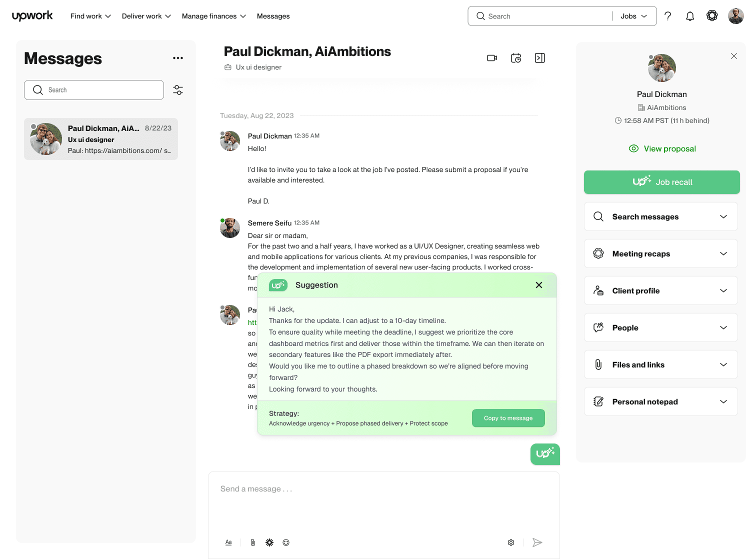Open message filters icon beside search
This screenshot has height=559, width=756.
(x=178, y=90)
